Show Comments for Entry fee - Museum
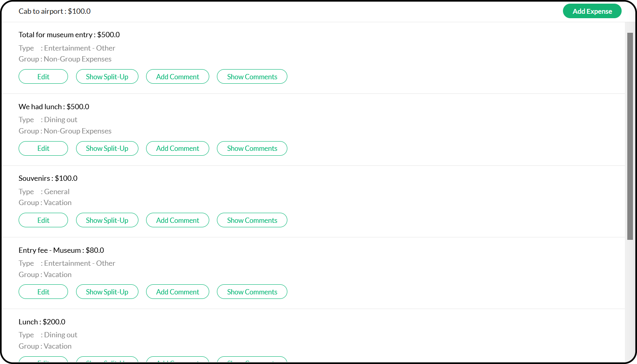Screen dimensions: 637x364 (252, 292)
